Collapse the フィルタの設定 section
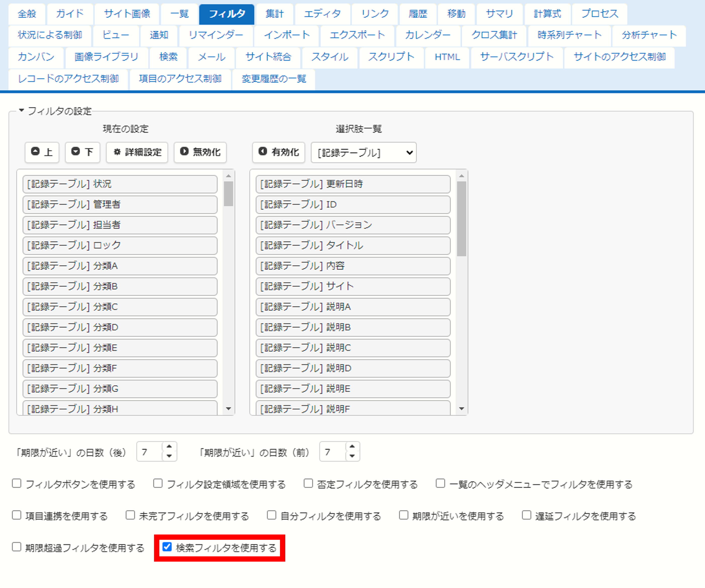The height and width of the screenshot is (588, 705). (x=55, y=111)
